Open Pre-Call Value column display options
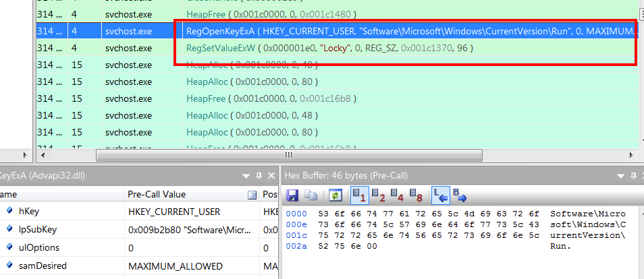This screenshot has width=644, height=279. click(252, 195)
